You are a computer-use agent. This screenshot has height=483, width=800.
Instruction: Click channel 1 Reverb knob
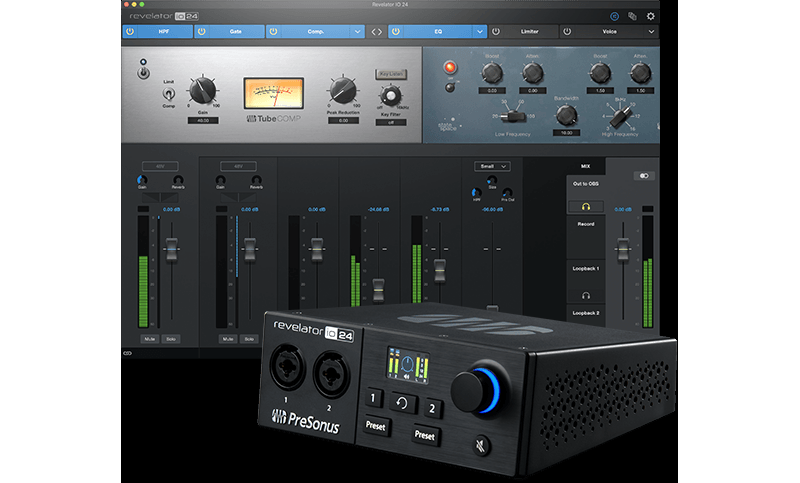point(178,180)
